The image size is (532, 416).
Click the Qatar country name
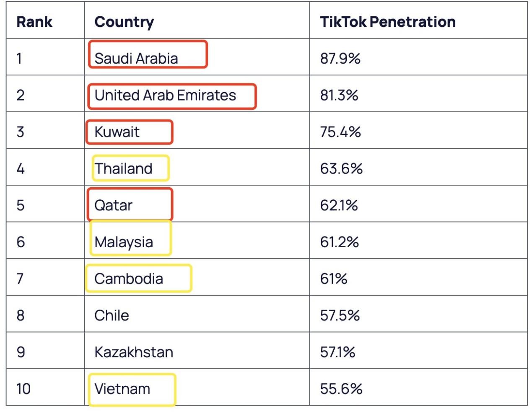[113, 205]
